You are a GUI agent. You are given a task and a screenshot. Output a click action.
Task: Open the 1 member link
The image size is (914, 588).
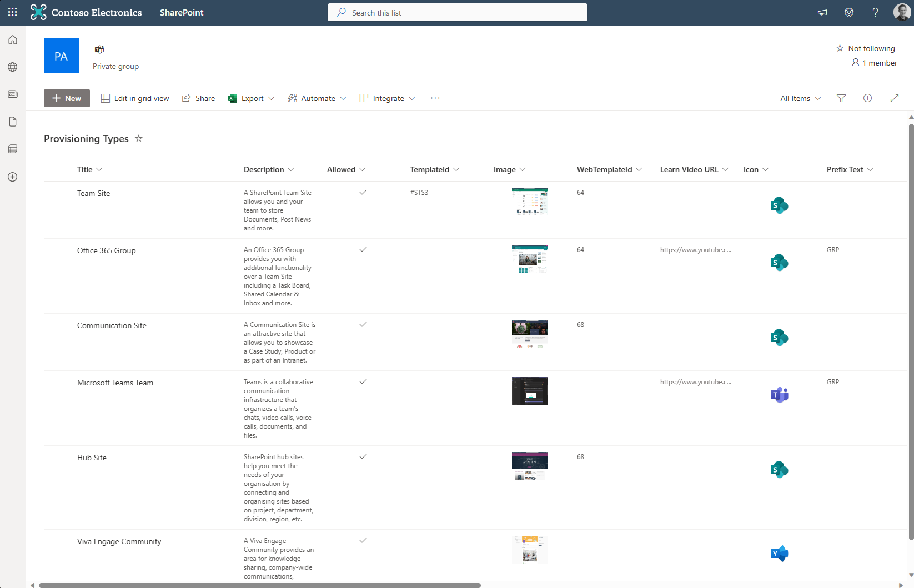click(x=875, y=63)
